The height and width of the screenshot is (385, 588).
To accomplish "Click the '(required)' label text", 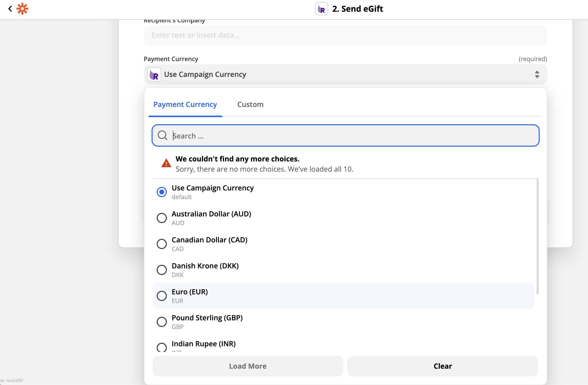I will [x=533, y=59].
